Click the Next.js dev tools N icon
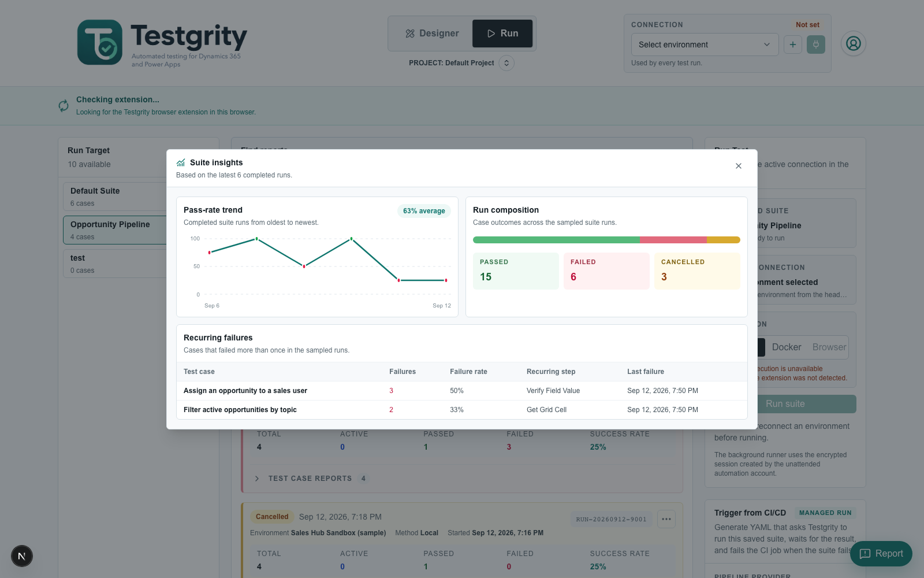This screenshot has height=578, width=924. (22, 556)
